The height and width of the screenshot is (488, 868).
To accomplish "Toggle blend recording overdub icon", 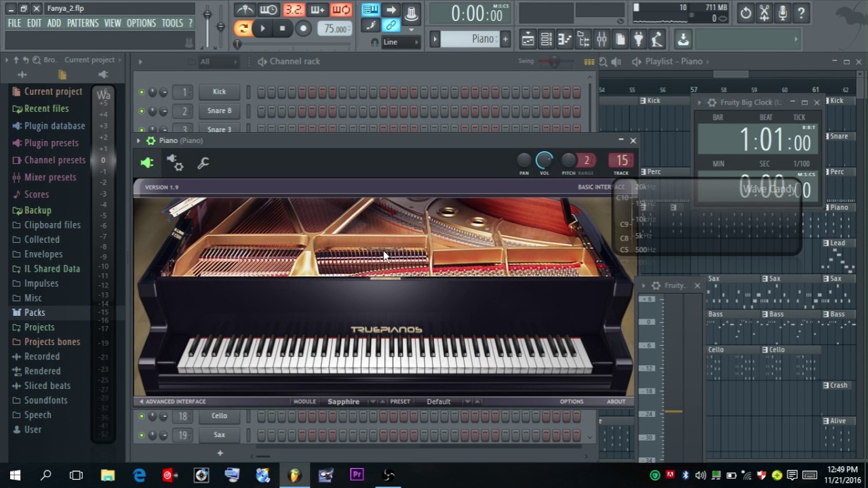I will click(x=317, y=10).
